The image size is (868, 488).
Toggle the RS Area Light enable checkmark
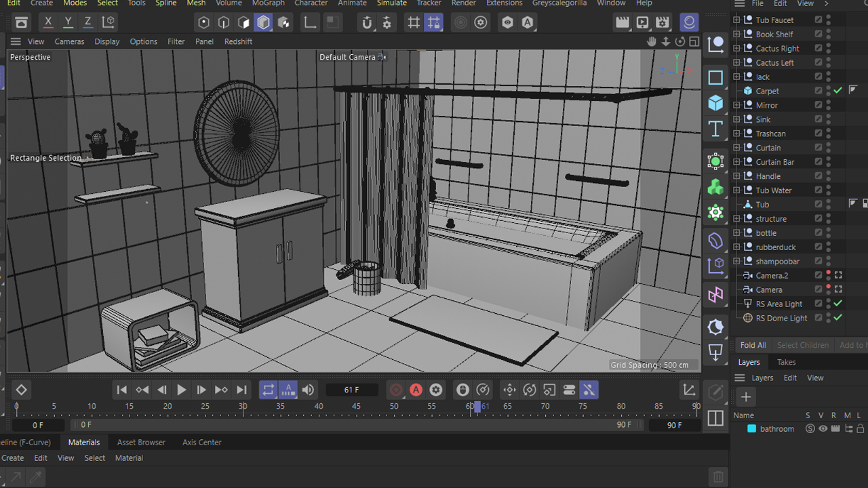coord(838,304)
